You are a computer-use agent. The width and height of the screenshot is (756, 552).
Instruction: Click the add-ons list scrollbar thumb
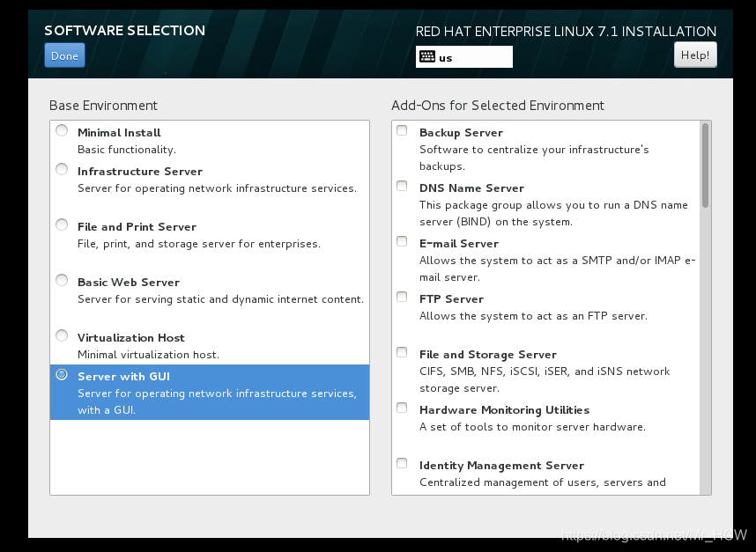pyautogui.click(x=706, y=166)
